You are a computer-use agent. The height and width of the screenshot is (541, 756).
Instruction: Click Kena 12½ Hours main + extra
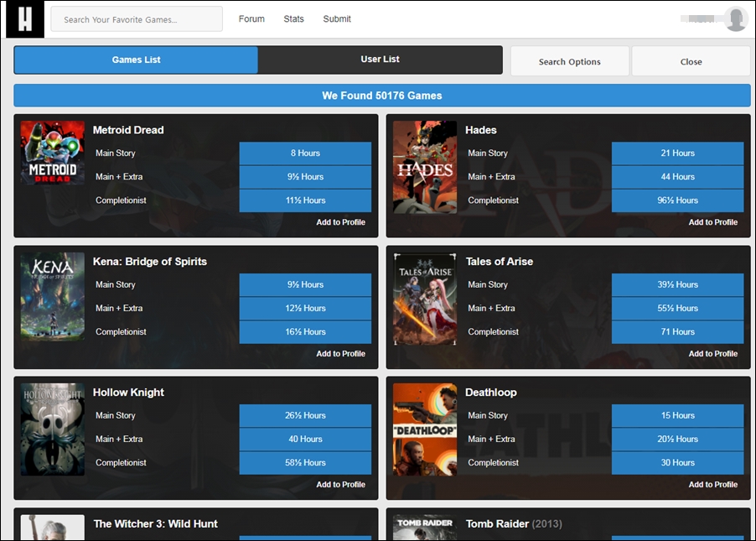point(305,308)
